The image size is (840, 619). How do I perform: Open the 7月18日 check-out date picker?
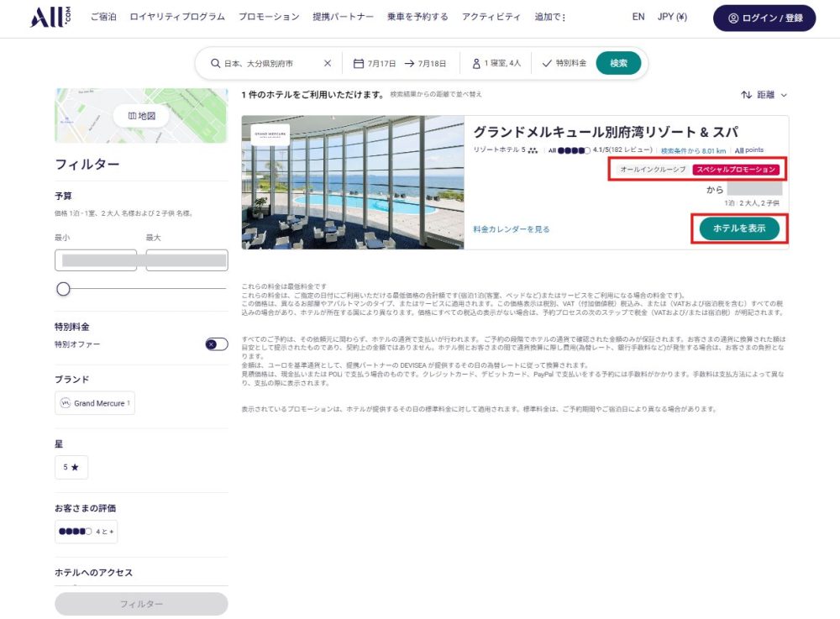432,63
